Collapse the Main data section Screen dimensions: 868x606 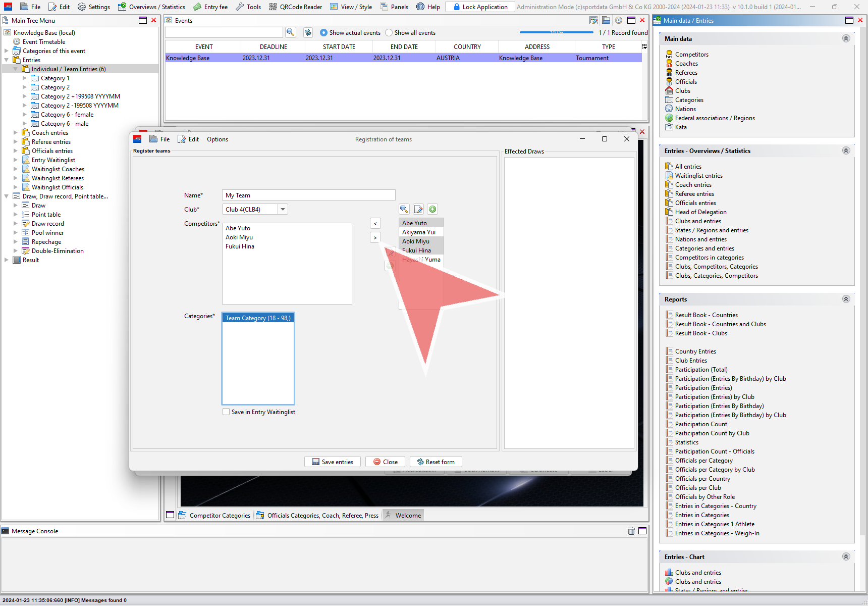(846, 38)
